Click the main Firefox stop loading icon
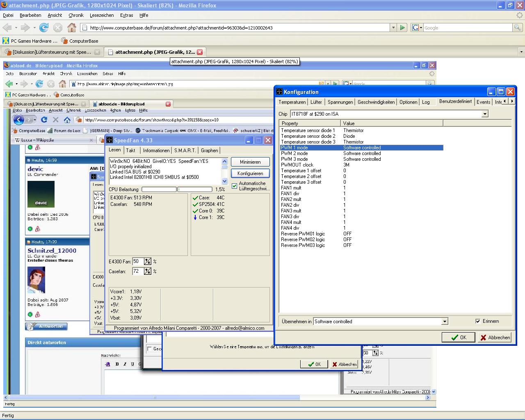The width and height of the screenshot is (525, 420). 58,27
